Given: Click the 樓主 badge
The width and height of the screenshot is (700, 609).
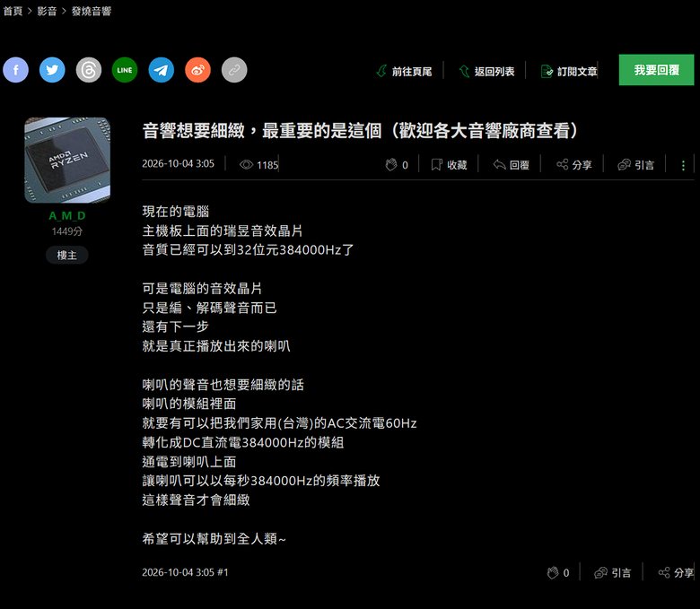Looking at the screenshot, I should point(67,256).
